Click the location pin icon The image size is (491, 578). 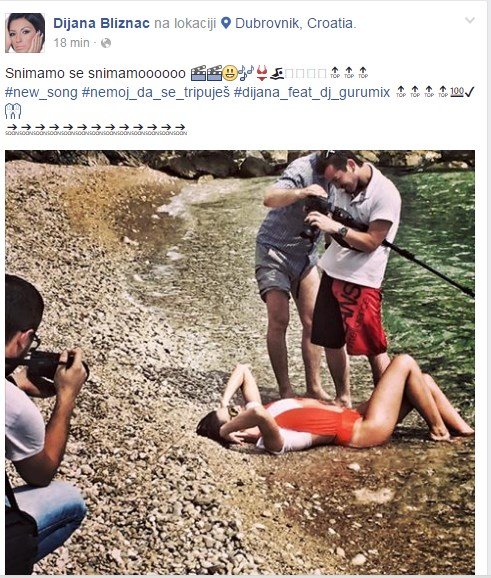pyautogui.click(x=226, y=23)
